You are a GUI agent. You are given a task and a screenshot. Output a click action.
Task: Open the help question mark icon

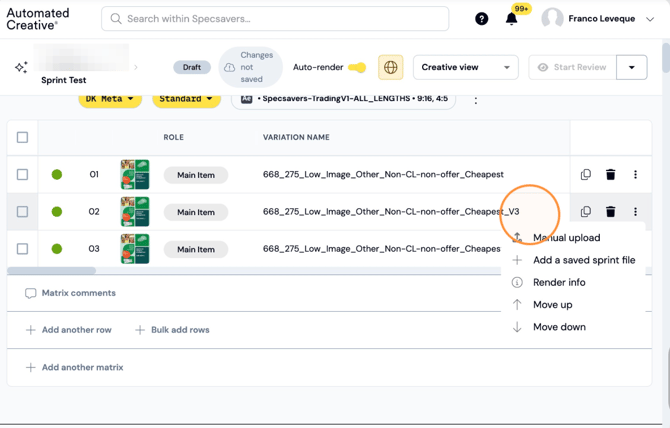(x=482, y=19)
